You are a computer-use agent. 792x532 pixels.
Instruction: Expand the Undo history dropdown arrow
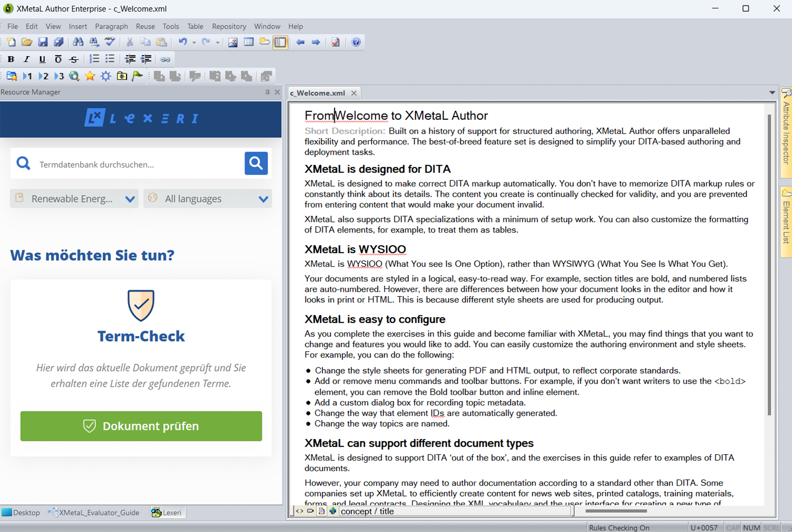click(x=194, y=43)
